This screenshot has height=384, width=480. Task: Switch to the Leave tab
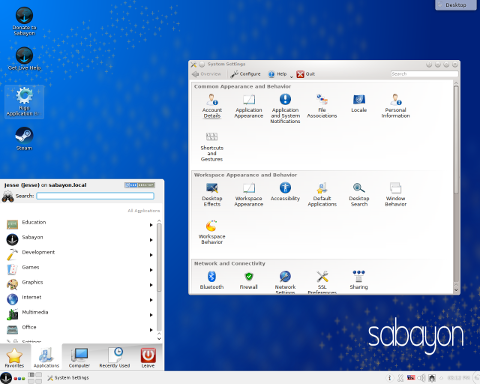point(148,357)
